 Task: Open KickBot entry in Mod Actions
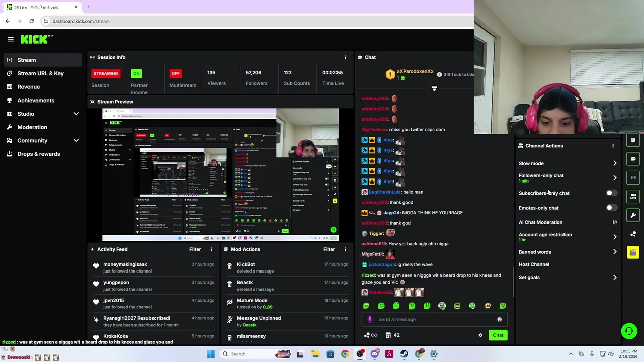point(246,264)
